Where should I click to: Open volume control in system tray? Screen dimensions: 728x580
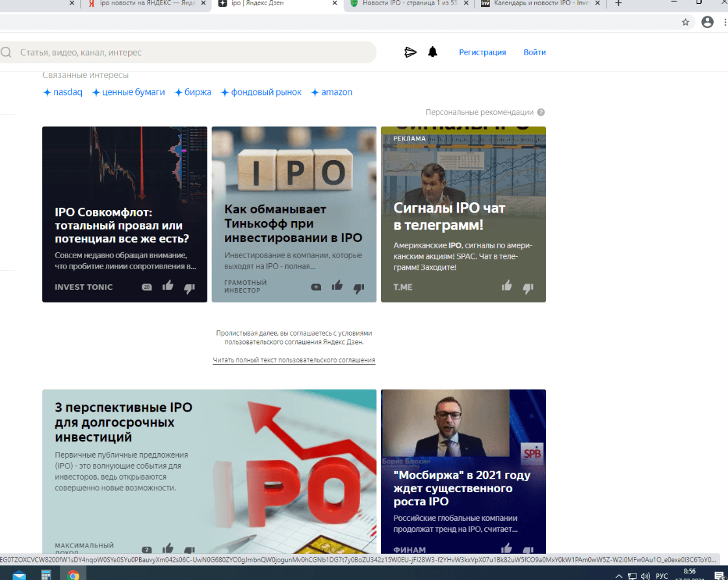click(645, 576)
